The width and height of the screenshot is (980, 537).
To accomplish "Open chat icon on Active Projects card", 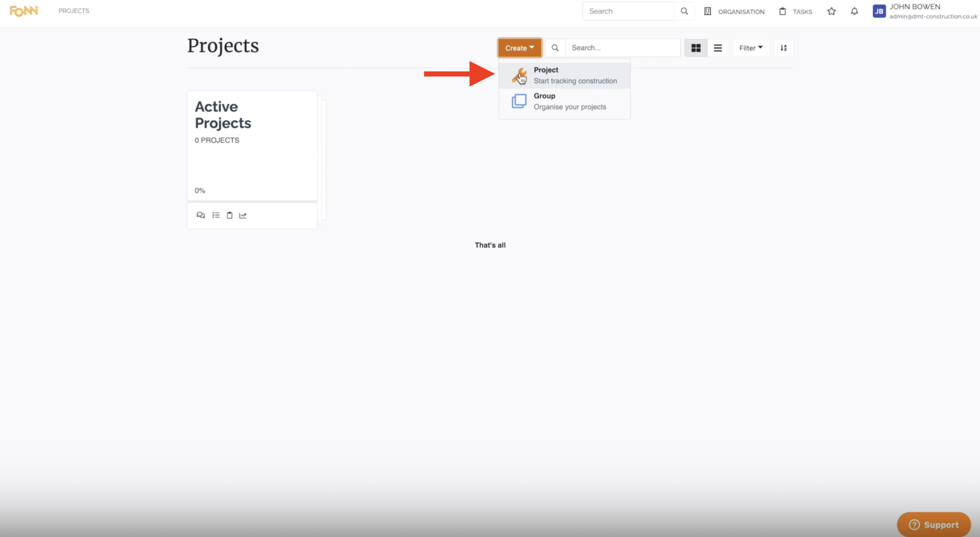I will point(200,216).
